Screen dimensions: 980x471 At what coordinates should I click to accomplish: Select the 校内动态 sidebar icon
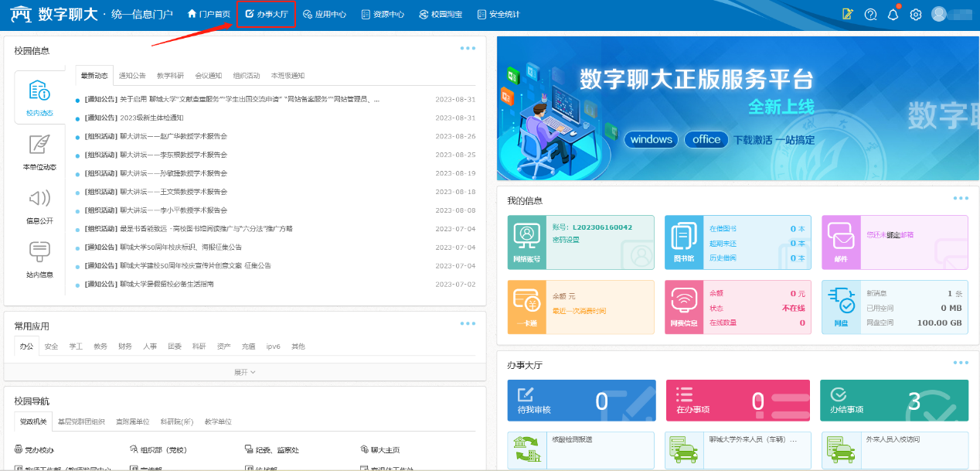(39, 97)
